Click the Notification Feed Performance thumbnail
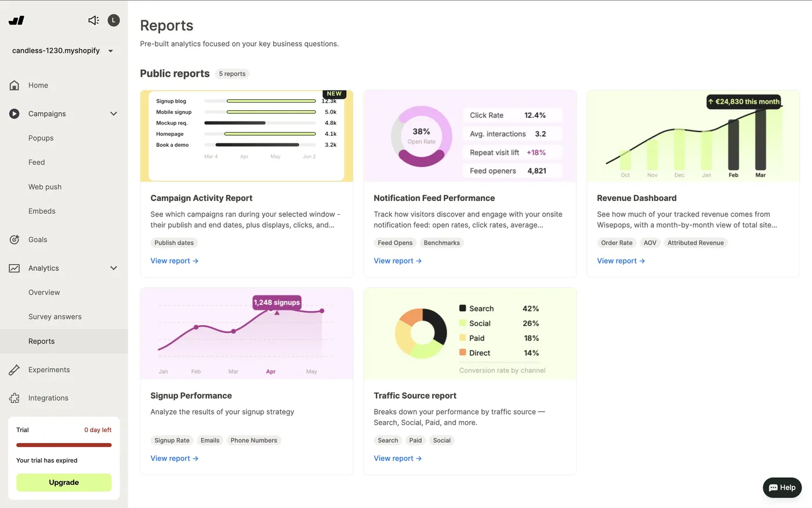The width and height of the screenshot is (812, 508). 470,136
